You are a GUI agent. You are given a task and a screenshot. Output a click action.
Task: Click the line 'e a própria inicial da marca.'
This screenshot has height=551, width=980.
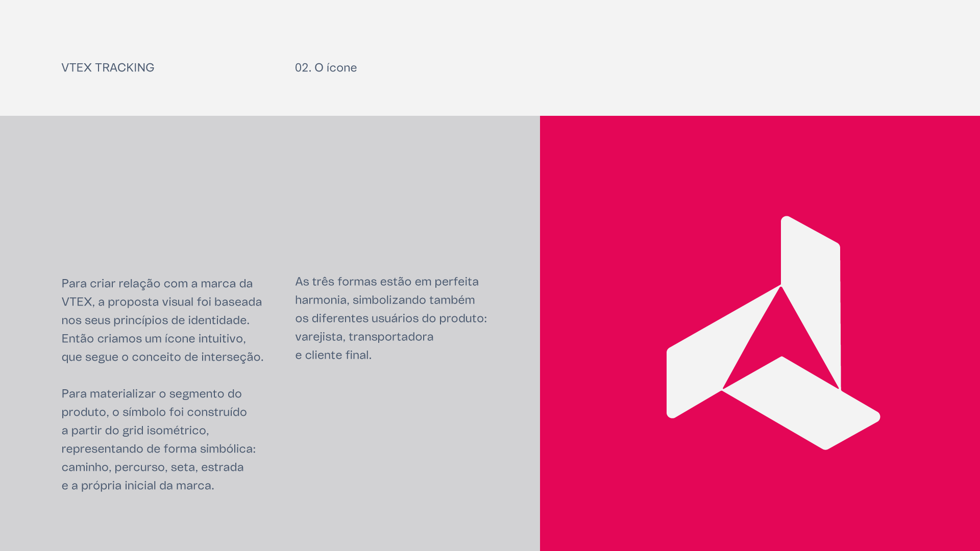[138, 486]
